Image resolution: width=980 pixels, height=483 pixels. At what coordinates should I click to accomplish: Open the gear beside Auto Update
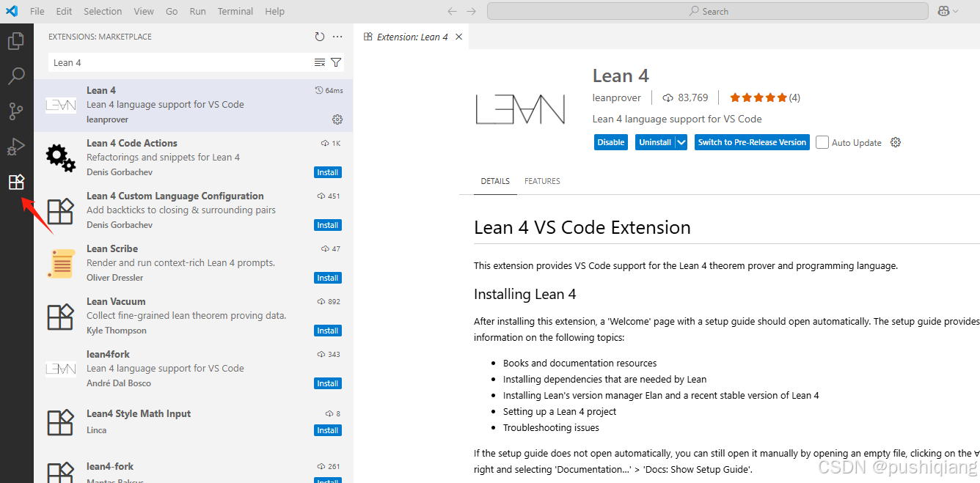click(895, 142)
